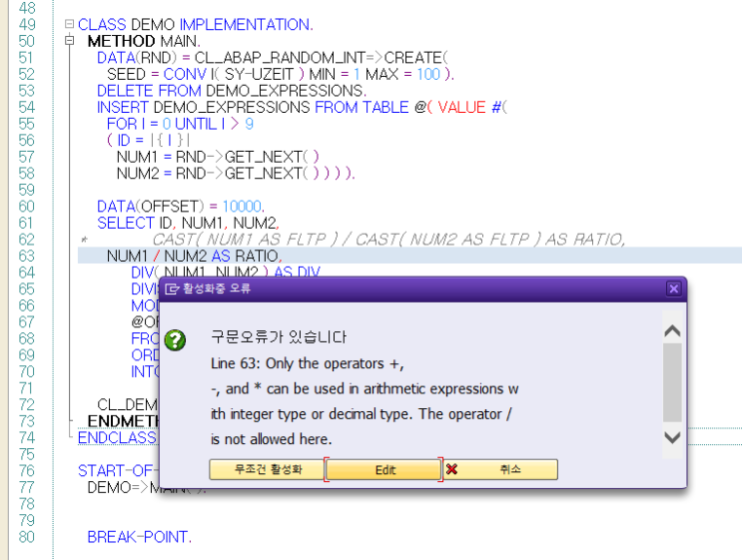The height and width of the screenshot is (560, 742).
Task: Click the dialog vertical scrollbar thumb
Action: point(672,382)
